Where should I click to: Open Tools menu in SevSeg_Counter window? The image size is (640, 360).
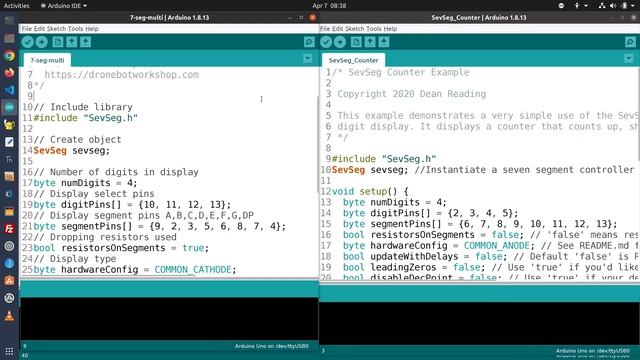(x=374, y=29)
